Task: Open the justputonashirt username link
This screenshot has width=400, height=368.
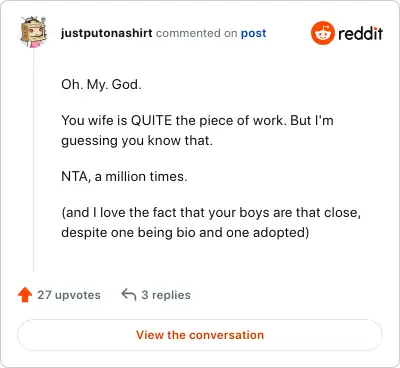Action: (x=107, y=33)
